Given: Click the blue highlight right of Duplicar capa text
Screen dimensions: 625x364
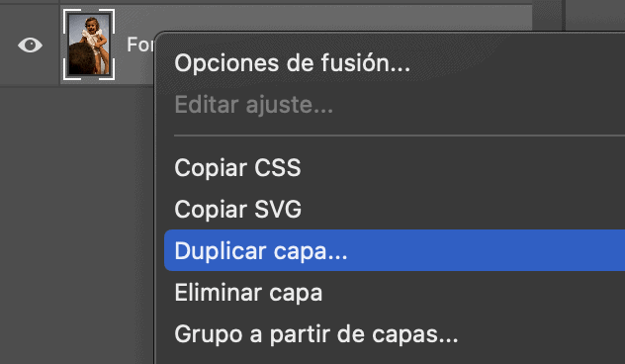Looking at the screenshot, I should coord(487,250).
